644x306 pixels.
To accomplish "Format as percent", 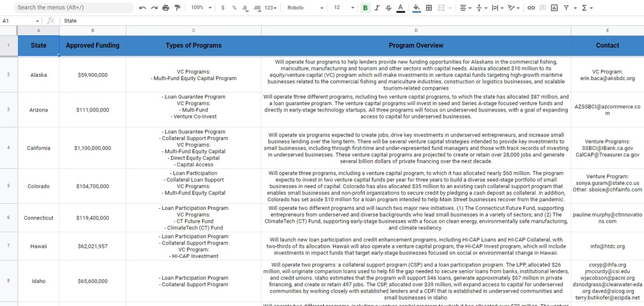I will tap(234, 8).
